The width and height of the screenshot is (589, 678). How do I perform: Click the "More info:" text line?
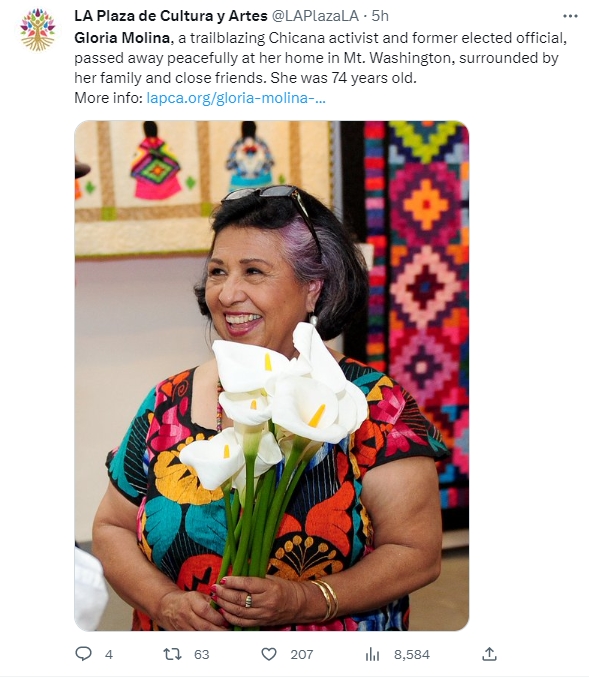[x=109, y=98]
